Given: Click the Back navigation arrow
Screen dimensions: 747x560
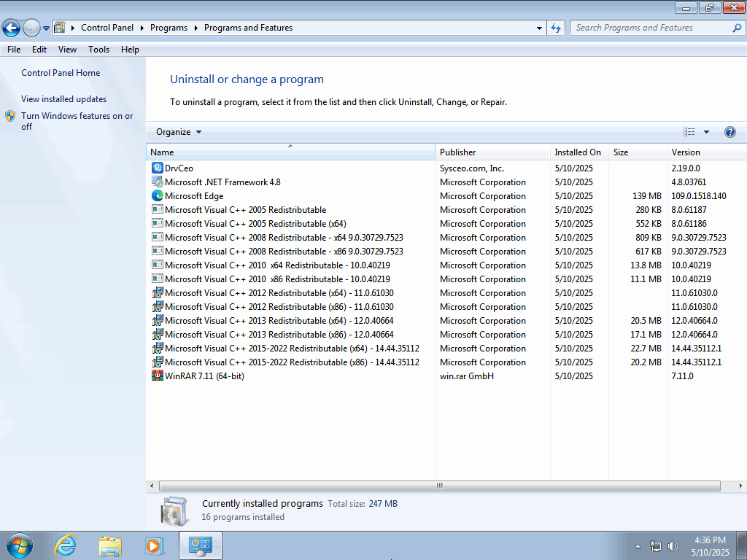Looking at the screenshot, I should click(x=12, y=28).
